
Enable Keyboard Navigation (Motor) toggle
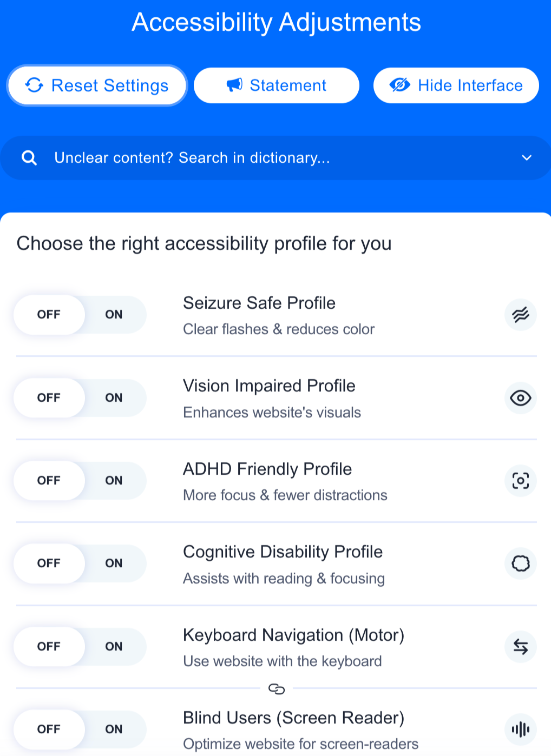coord(114,646)
